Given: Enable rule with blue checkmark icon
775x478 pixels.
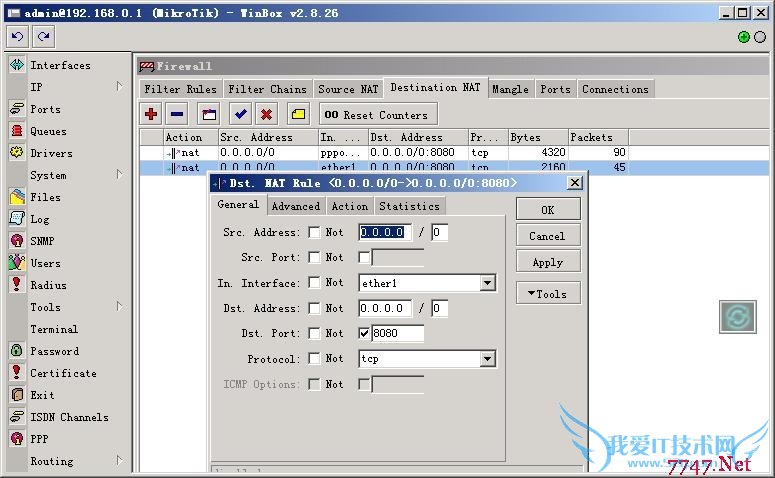Looking at the screenshot, I should click(241, 115).
